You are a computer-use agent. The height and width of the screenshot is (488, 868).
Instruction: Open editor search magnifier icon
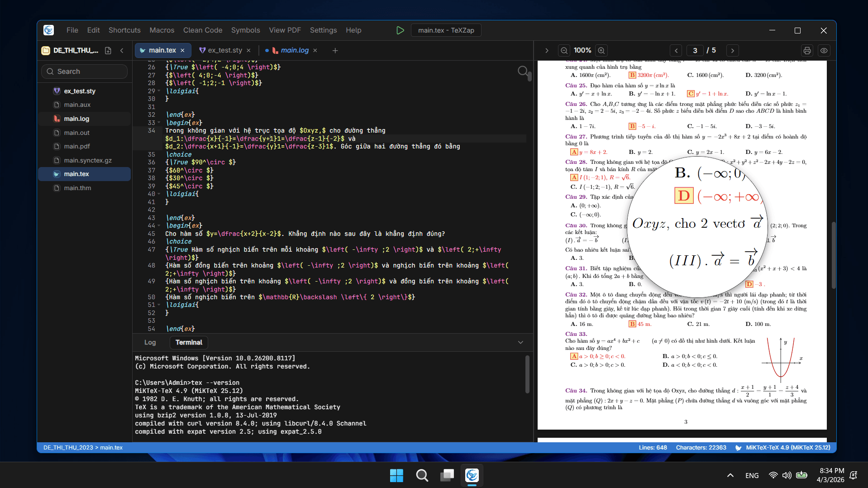tap(523, 71)
